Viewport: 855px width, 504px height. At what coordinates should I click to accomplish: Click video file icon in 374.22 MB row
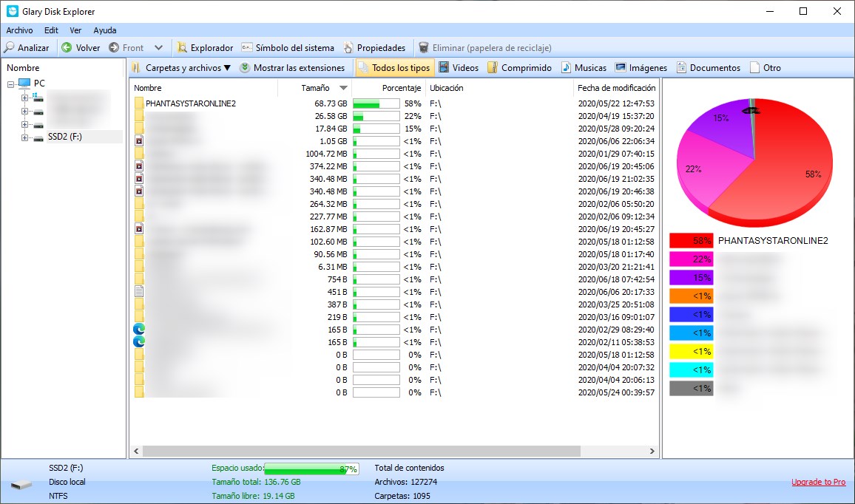(x=139, y=166)
